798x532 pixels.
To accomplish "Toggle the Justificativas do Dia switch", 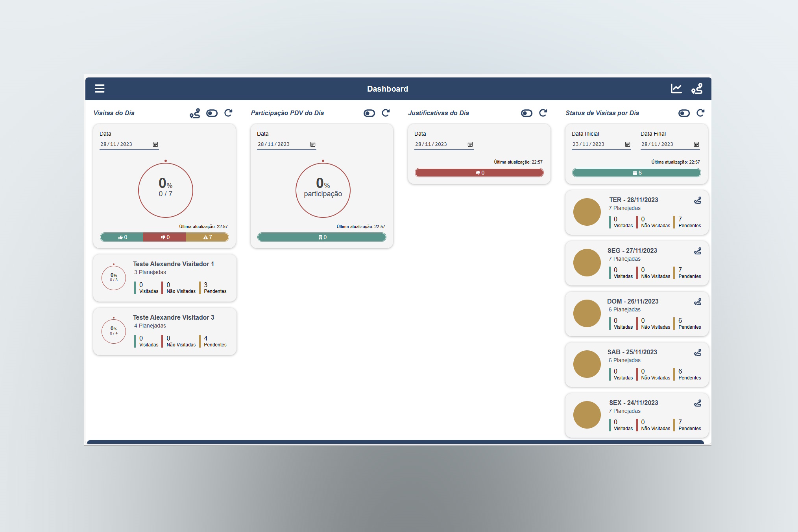I will (x=526, y=113).
